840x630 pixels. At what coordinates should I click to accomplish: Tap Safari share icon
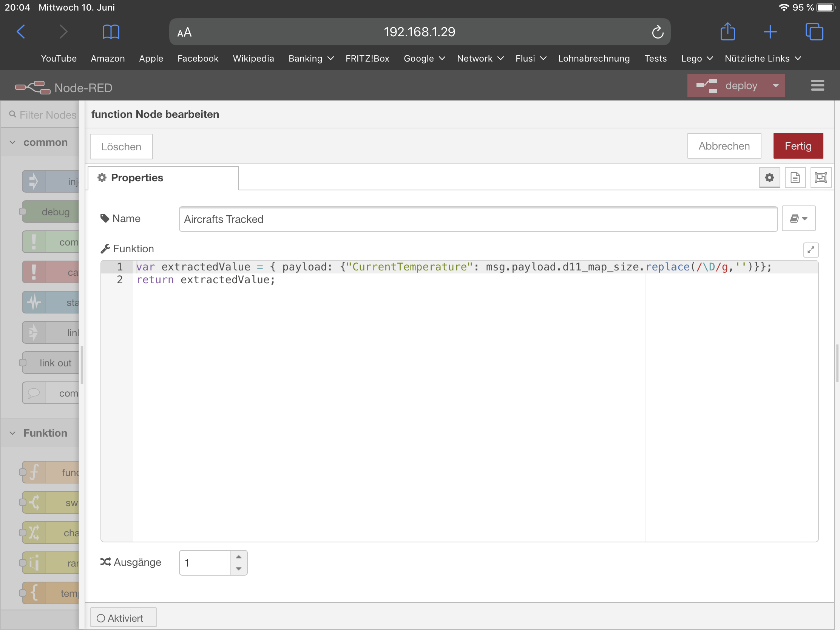pyautogui.click(x=727, y=32)
